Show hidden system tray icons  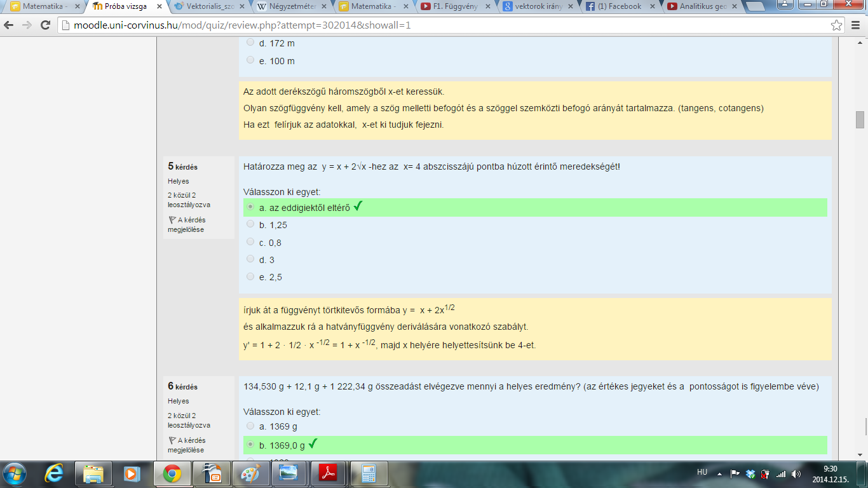(x=719, y=473)
